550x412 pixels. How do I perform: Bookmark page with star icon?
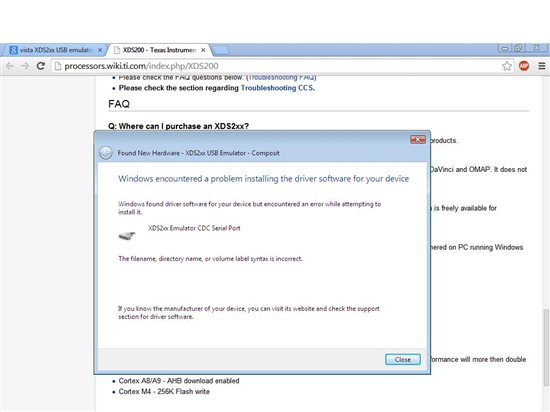[x=507, y=66]
